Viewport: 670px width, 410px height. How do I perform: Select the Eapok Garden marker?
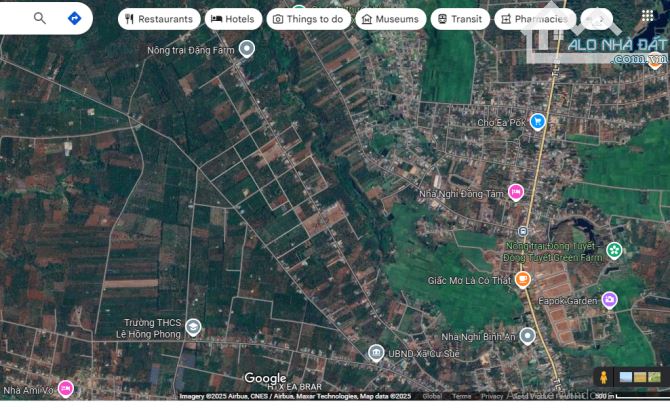click(x=608, y=299)
